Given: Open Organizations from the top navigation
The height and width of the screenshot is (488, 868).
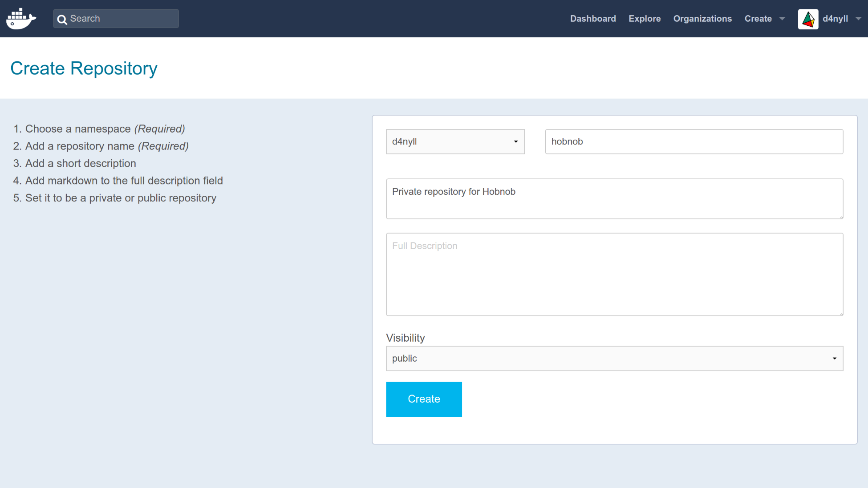Looking at the screenshot, I should pyautogui.click(x=702, y=19).
